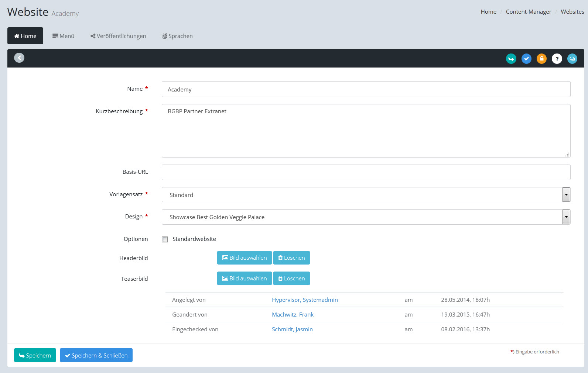Screen dimensions: 588x373
Task: Click into the Basis-URL field
Action: pos(366,172)
